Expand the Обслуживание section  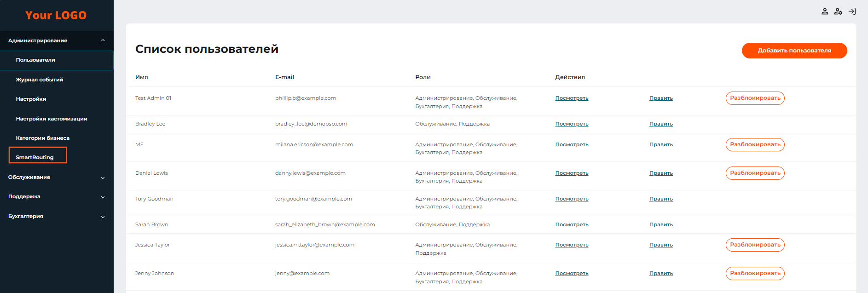[x=103, y=178]
